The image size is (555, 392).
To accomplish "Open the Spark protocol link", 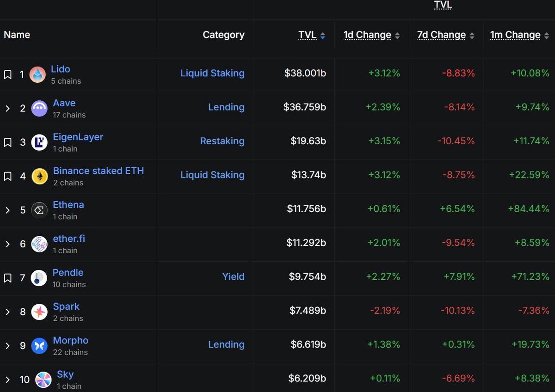I will 66,306.
